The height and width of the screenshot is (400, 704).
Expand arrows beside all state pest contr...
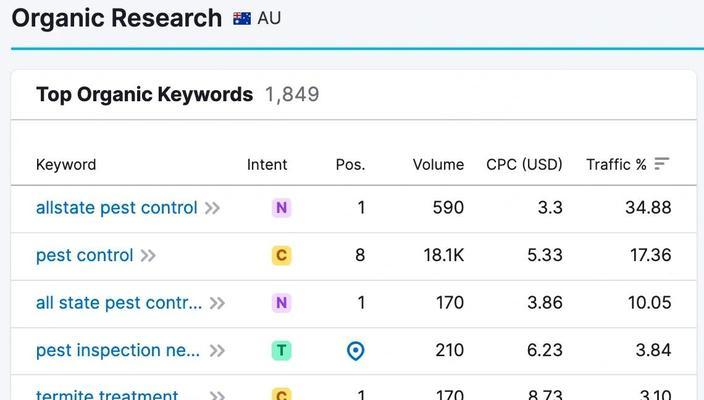(217, 303)
